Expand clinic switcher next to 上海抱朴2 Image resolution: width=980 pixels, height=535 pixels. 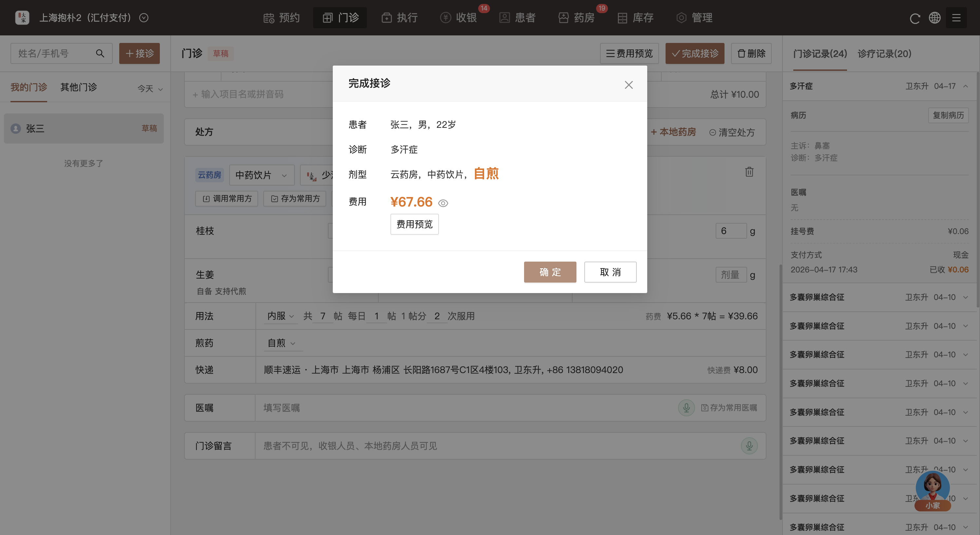[144, 18]
